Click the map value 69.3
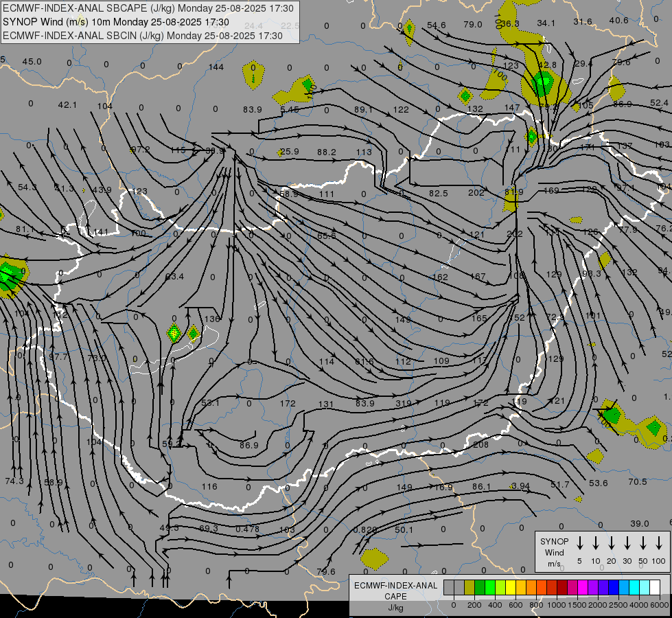672x618 pixels. (x=208, y=528)
